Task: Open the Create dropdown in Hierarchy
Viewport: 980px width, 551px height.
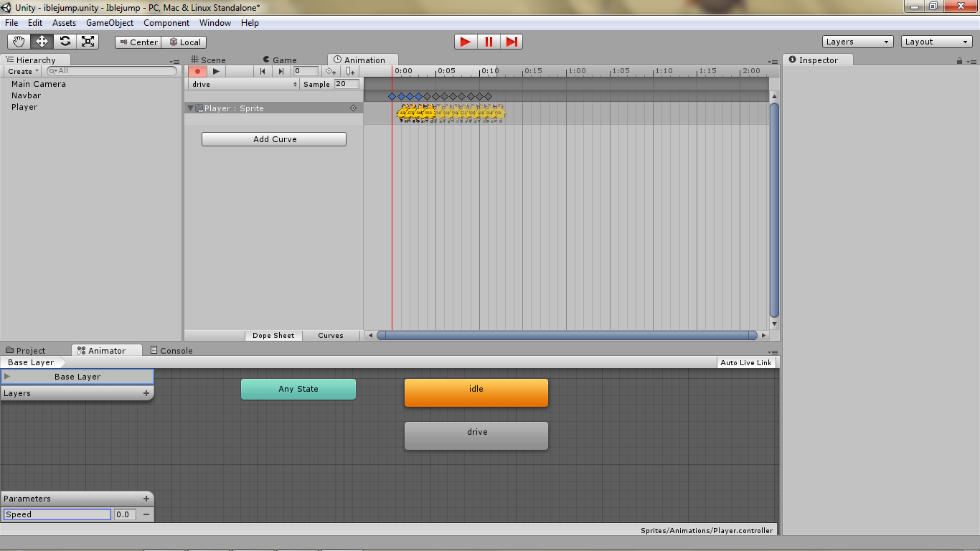Action: pyautogui.click(x=24, y=72)
